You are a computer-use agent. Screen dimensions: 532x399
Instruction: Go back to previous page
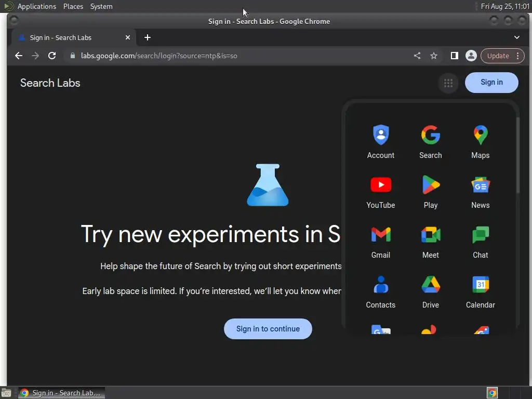click(x=19, y=56)
